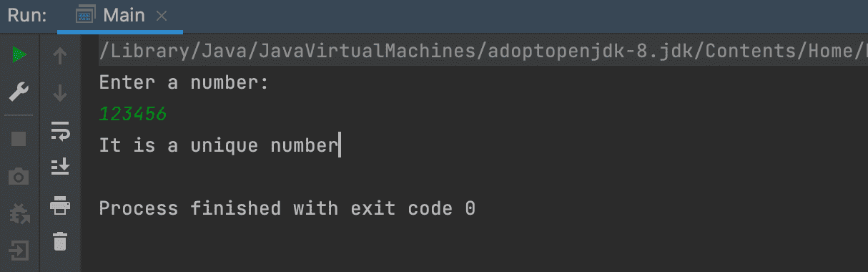Image resolution: width=868 pixels, height=272 pixels.
Task: Click the Exit icon at sidebar bottom
Action: coord(19,251)
